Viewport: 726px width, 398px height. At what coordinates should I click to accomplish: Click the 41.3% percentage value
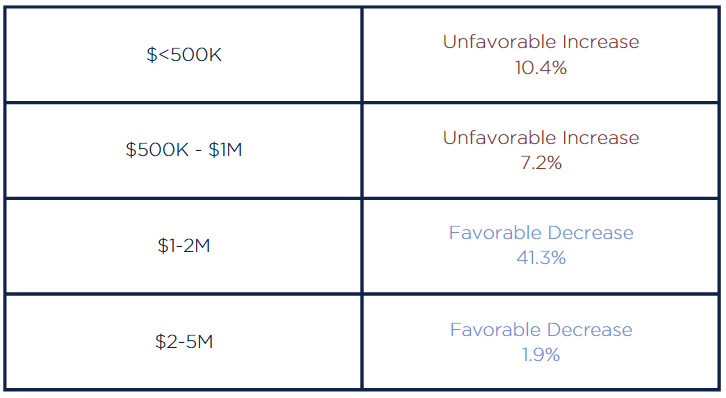point(541,258)
